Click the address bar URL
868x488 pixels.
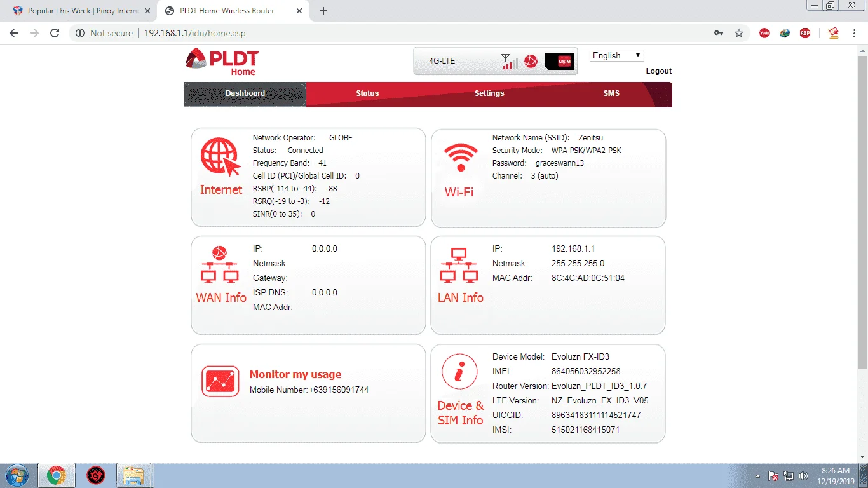pos(194,33)
